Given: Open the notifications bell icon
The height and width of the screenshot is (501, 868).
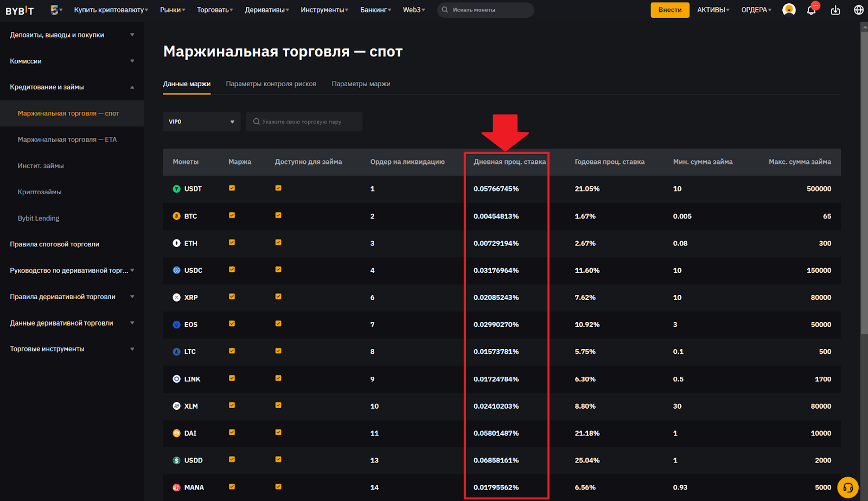Looking at the screenshot, I should point(811,10).
